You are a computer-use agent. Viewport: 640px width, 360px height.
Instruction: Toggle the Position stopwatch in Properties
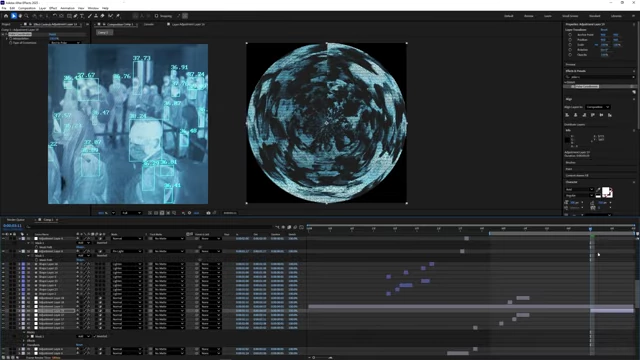[570, 40]
